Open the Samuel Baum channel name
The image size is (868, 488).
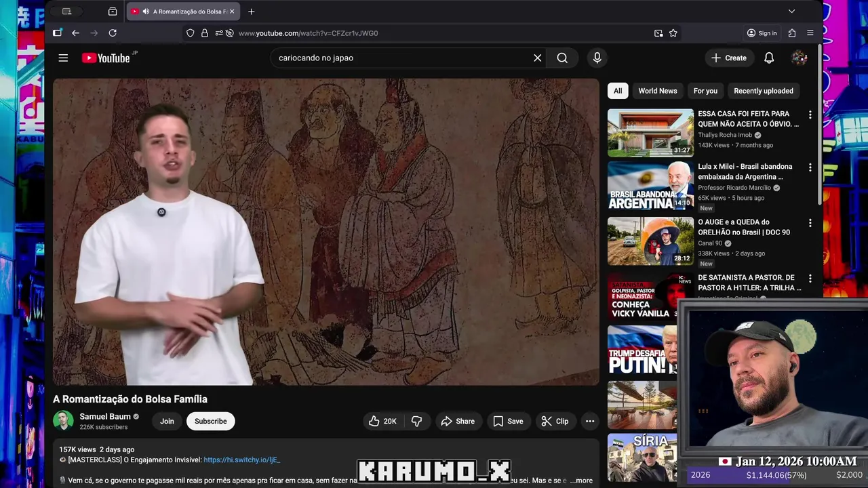click(x=105, y=417)
